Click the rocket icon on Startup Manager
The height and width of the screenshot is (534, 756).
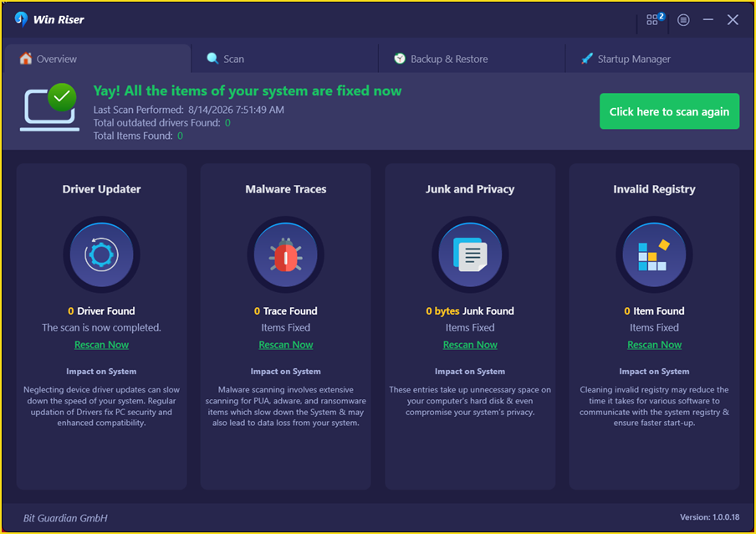click(587, 59)
